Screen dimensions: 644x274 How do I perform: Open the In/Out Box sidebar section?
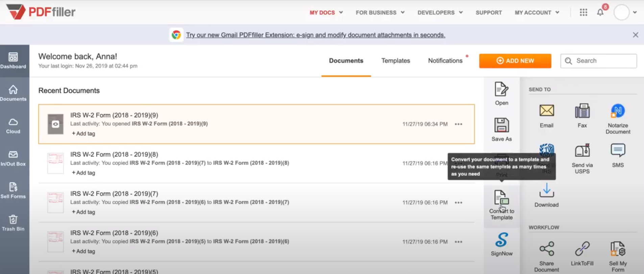13,158
